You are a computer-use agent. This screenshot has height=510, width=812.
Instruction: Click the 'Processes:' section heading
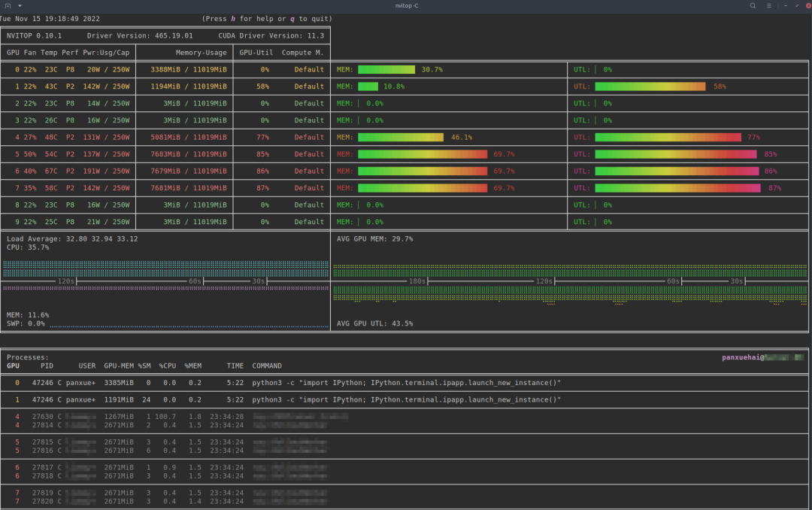[x=28, y=357]
